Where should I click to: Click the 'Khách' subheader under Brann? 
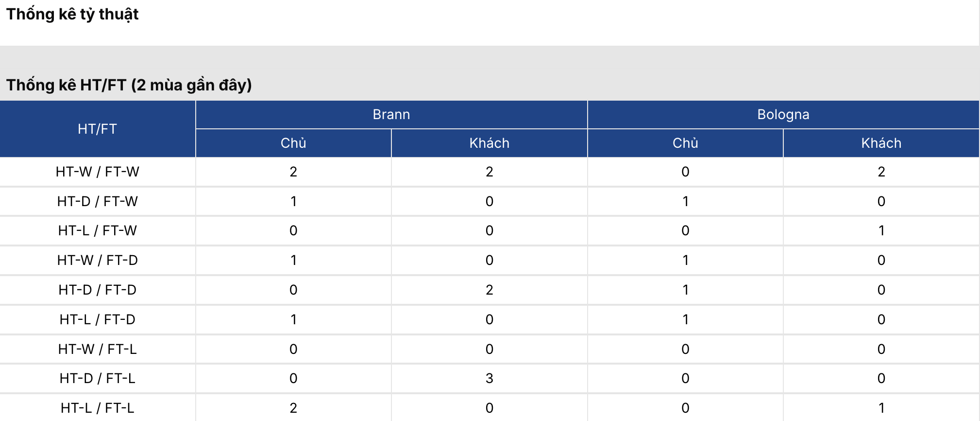(x=489, y=143)
